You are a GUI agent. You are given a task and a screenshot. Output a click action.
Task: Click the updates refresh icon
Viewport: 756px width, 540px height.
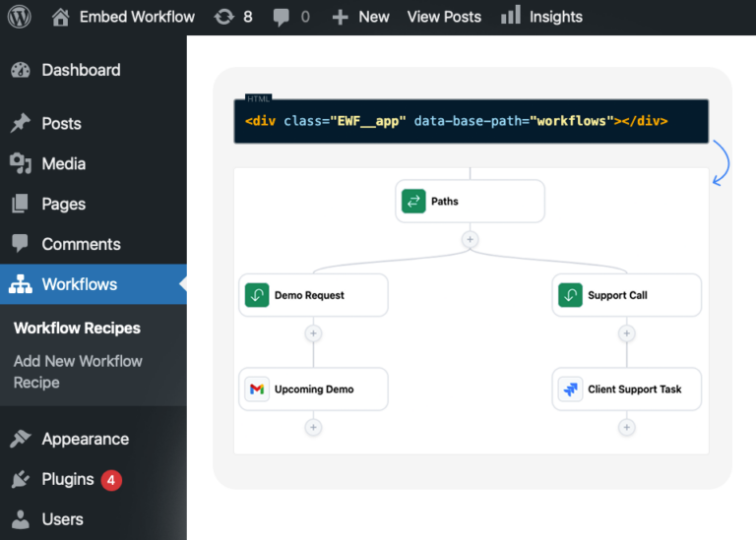point(224,17)
